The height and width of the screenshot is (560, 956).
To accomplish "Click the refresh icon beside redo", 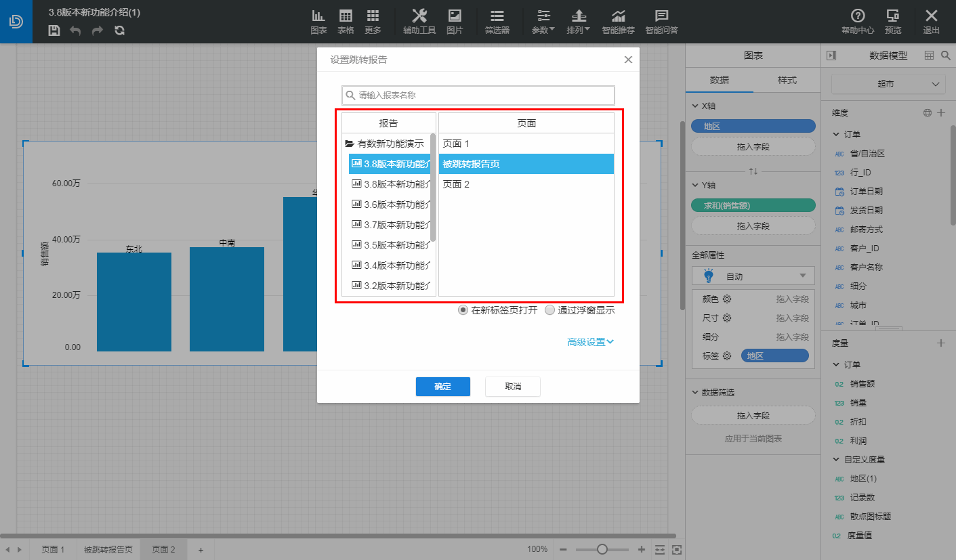I will tap(119, 30).
